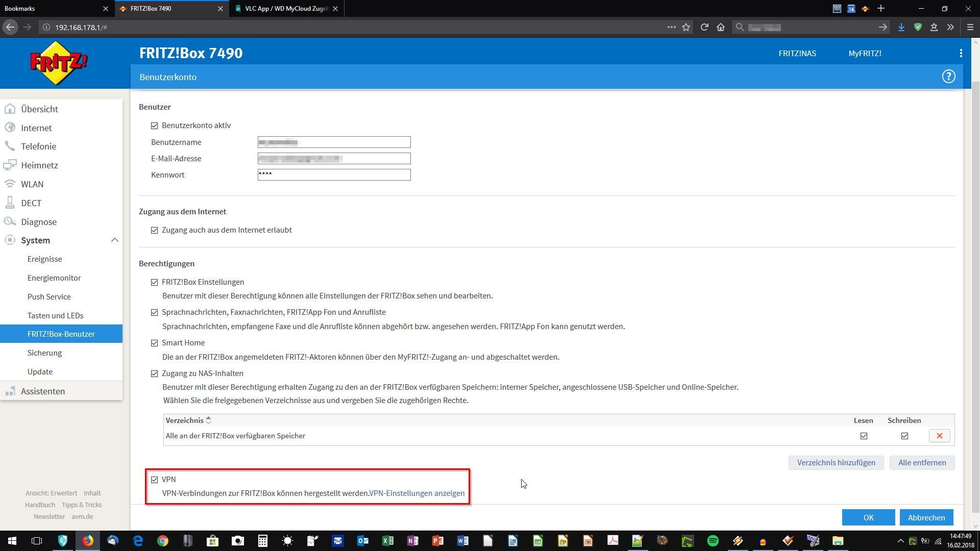Open the Internet menu globe icon
This screenshot has height=551, width=980.
10,128
